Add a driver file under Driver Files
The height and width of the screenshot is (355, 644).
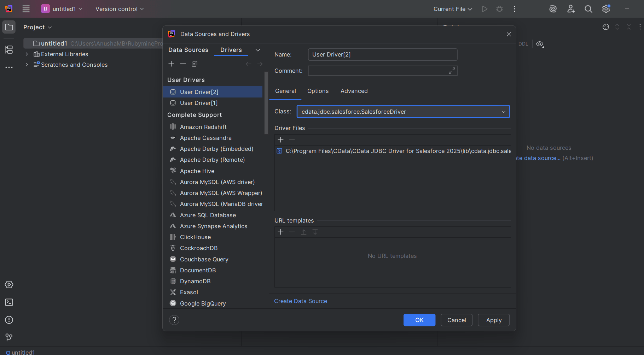[x=280, y=140]
